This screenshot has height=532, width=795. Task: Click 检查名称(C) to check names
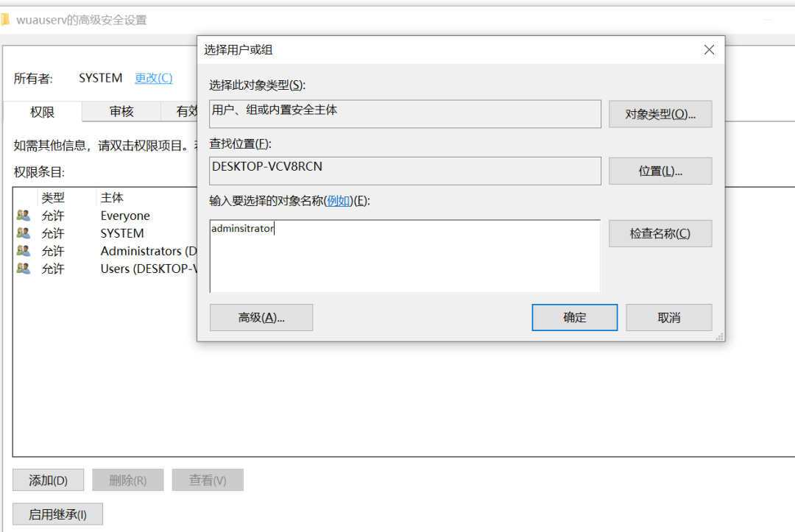[x=660, y=233]
